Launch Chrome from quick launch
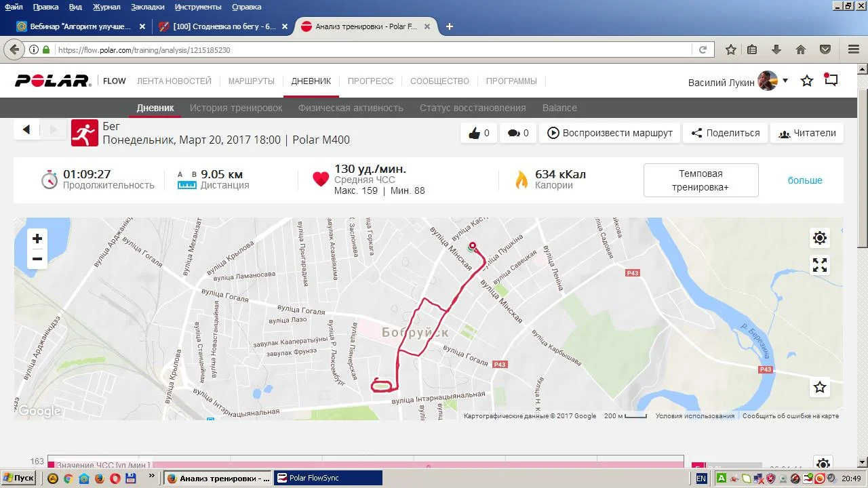 click(68, 478)
